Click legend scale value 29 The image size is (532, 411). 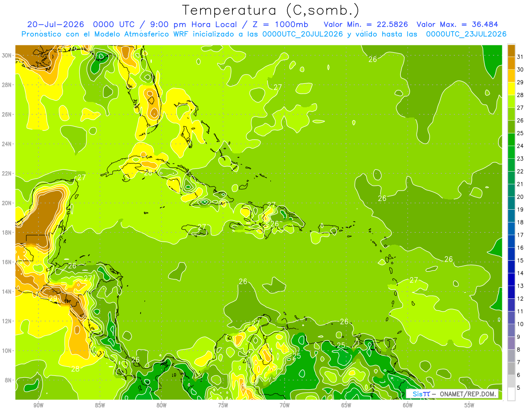click(x=520, y=82)
